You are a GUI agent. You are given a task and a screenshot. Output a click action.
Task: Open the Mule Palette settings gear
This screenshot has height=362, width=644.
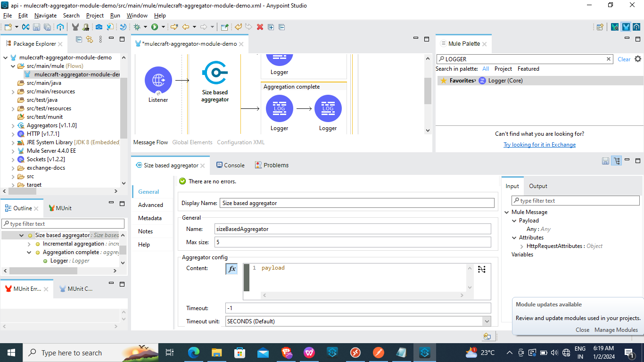click(x=638, y=59)
